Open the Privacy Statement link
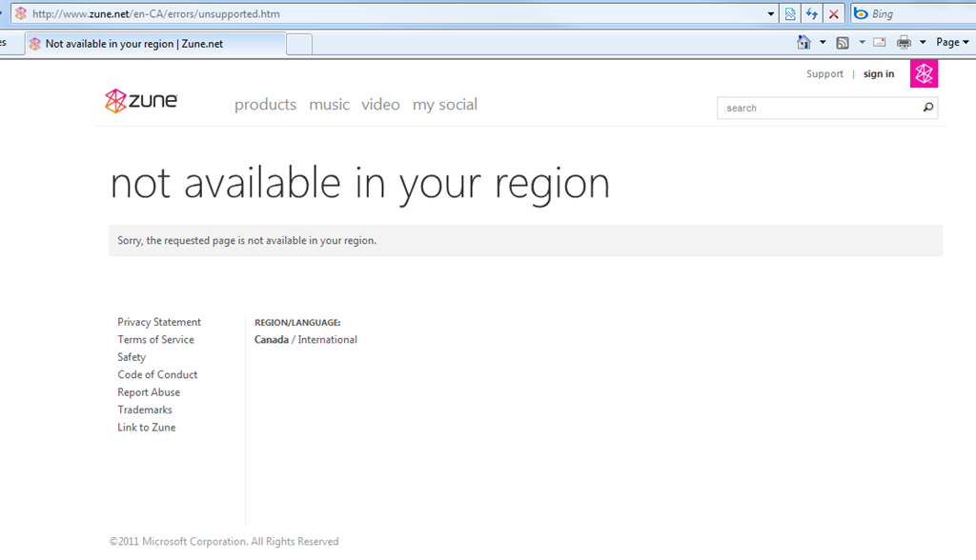This screenshot has width=976, height=560. click(159, 322)
